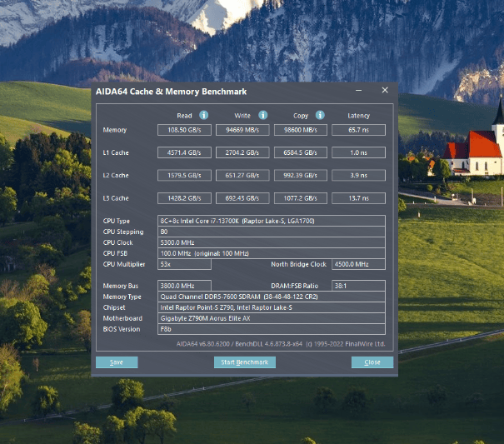Close window with title bar X
The width and height of the screenshot is (504, 444).
[384, 90]
